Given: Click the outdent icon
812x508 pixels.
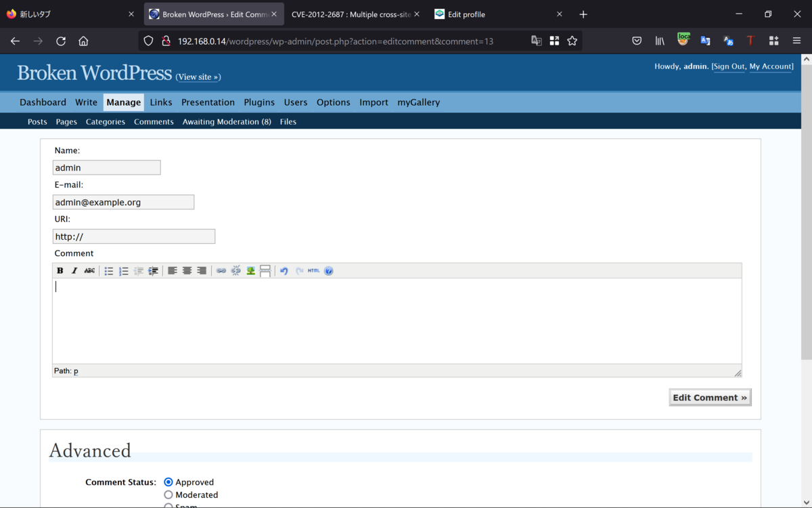Looking at the screenshot, I should click(x=139, y=271).
